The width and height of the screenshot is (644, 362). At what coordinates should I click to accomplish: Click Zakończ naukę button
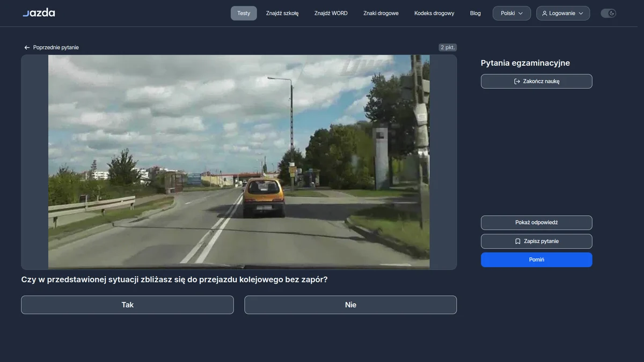pos(537,82)
